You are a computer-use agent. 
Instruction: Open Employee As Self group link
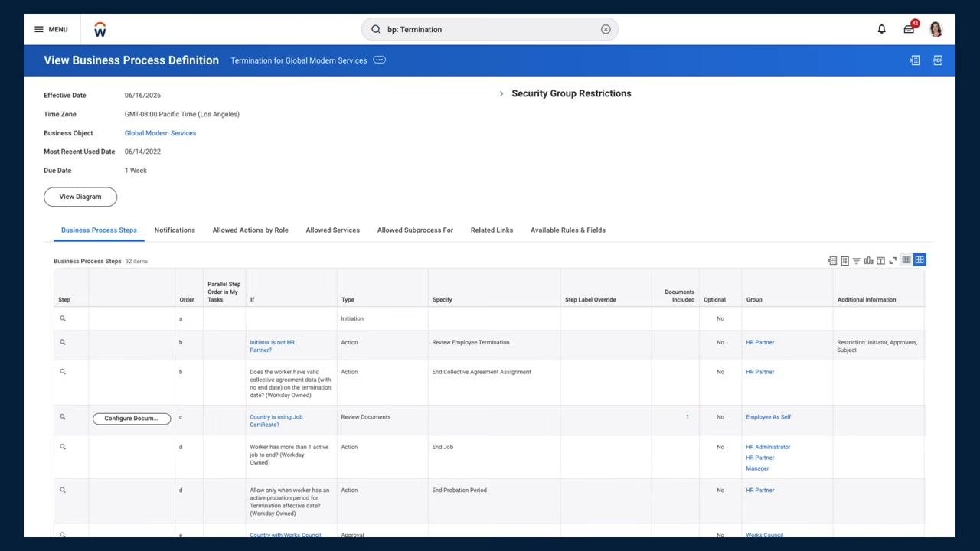tap(768, 417)
